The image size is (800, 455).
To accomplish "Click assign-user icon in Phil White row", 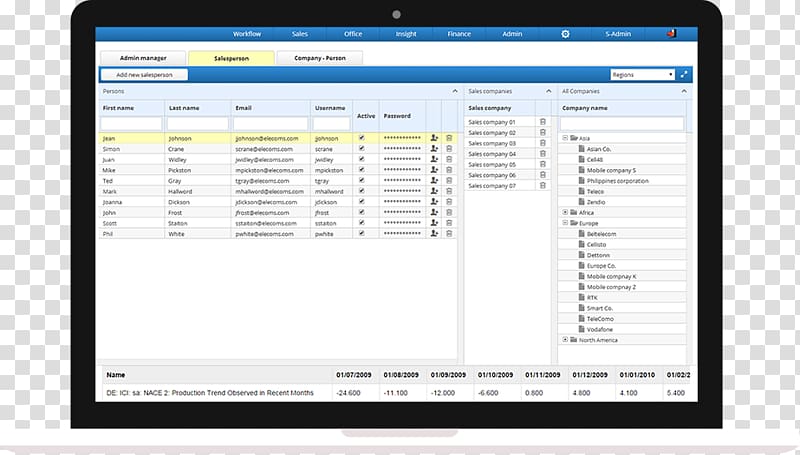I will coord(434,234).
